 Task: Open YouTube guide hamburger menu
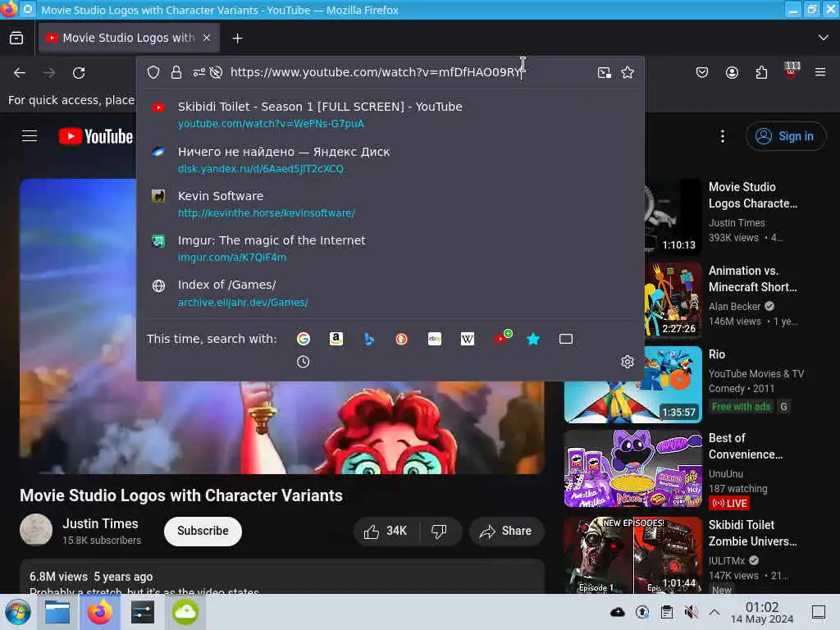tap(30, 136)
